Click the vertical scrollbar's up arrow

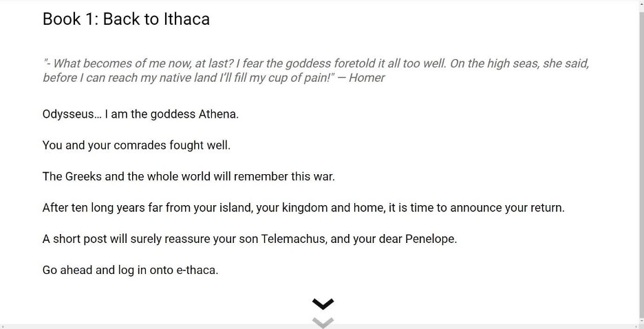(640, 4)
